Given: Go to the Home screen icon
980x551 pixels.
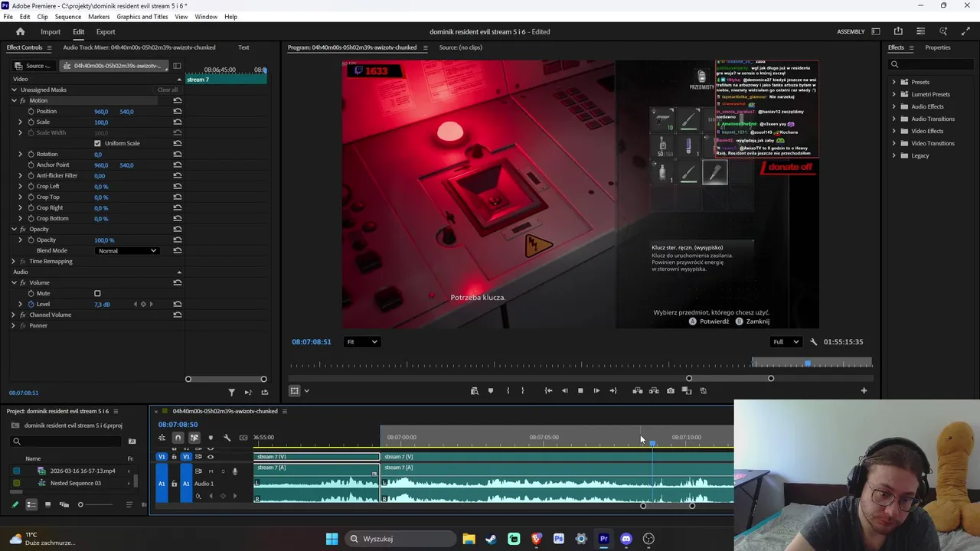Looking at the screenshot, I should tap(21, 31).
